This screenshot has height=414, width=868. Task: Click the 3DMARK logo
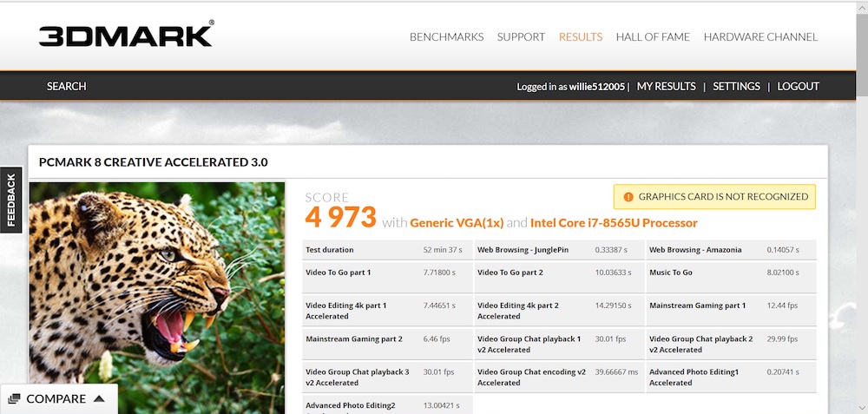(126, 35)
